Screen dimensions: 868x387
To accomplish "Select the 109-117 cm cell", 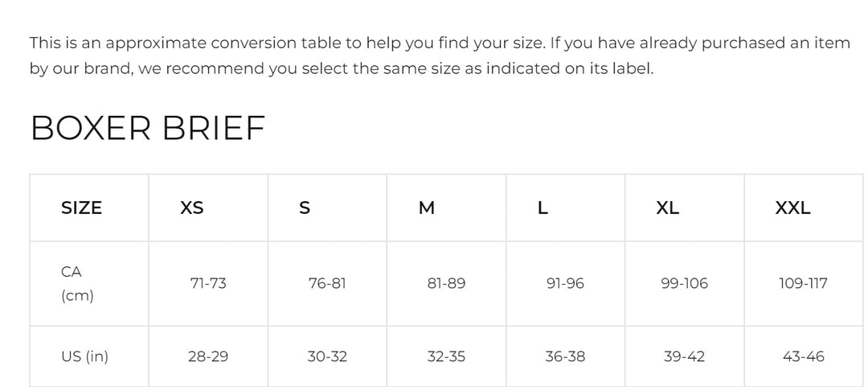I will pos(803,283).
